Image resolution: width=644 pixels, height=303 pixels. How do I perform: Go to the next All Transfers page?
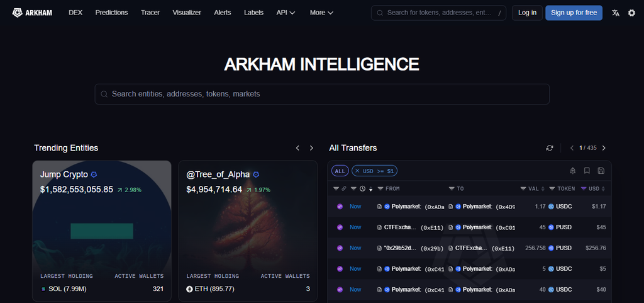point(604,148)
